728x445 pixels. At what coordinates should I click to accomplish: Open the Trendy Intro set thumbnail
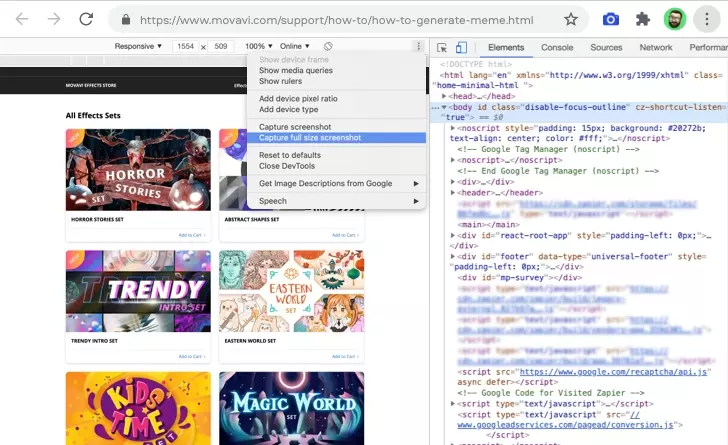click(x=138, y=291)
